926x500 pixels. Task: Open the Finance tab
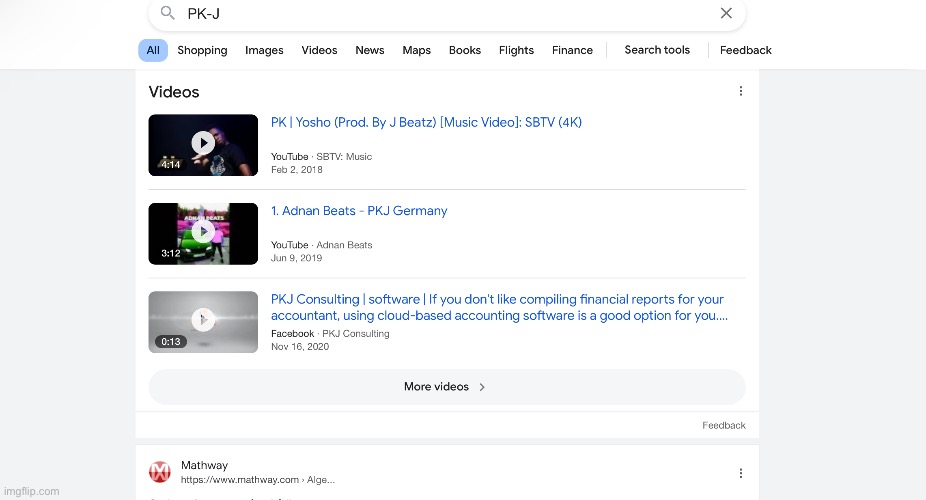(572, 50)
